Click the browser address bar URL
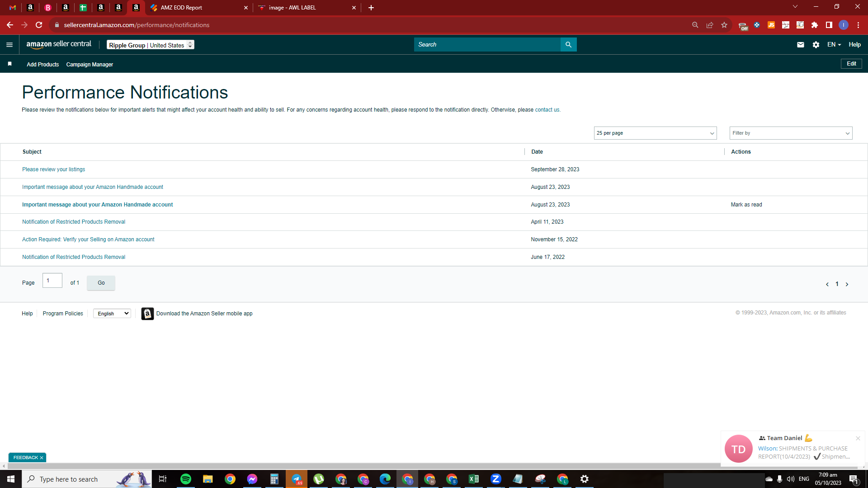The image size is (868, 488). pyautogui.click(x=137, y=25)
